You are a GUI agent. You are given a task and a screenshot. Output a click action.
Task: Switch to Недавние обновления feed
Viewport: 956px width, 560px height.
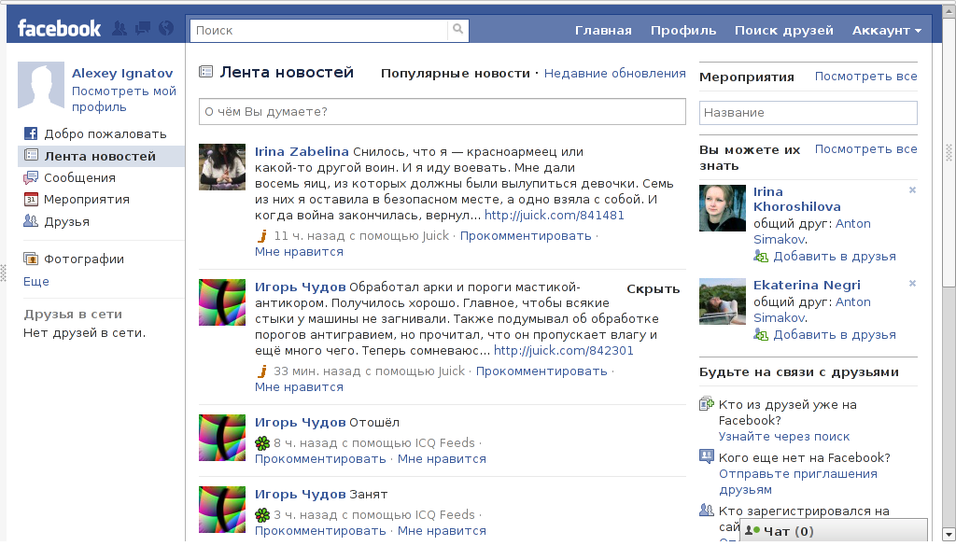click(614, 73)
